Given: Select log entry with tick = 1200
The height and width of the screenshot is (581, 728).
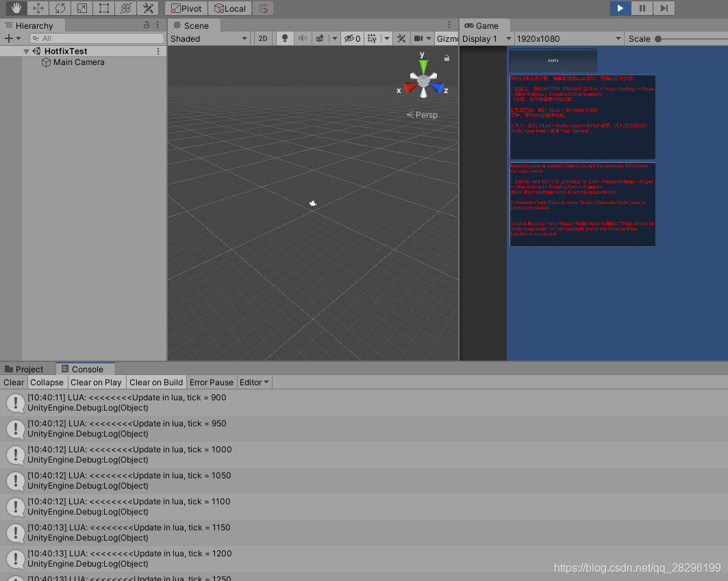Looking at the screenshot, I should click(x=364, y=558).
